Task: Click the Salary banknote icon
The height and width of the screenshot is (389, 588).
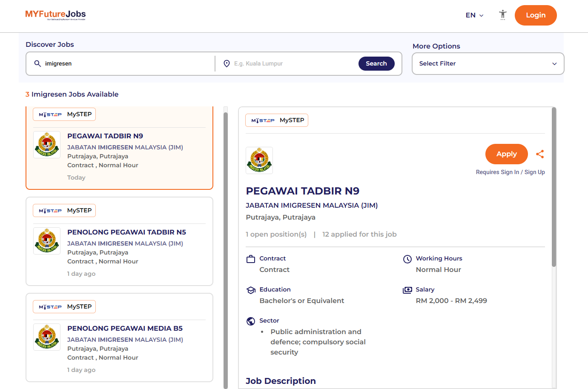Action: (x=407, y=290)
